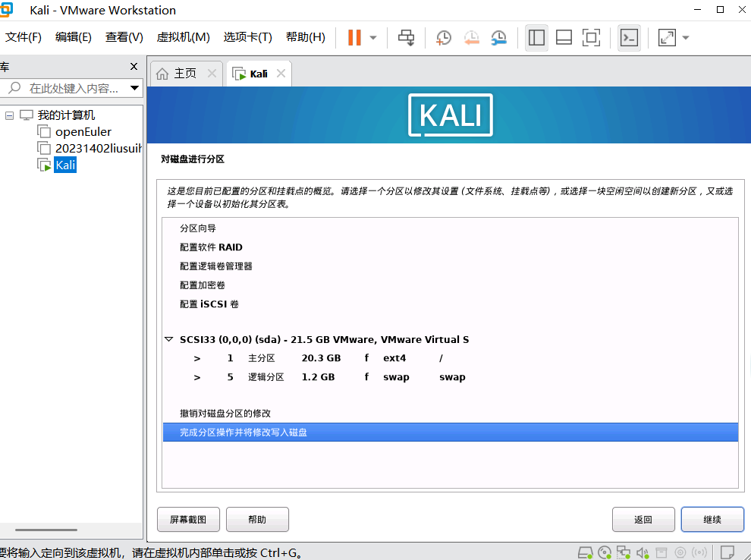Select the Kali virtual machine in library
This screenshot has height=560, width=751.
tap(65, 165)
